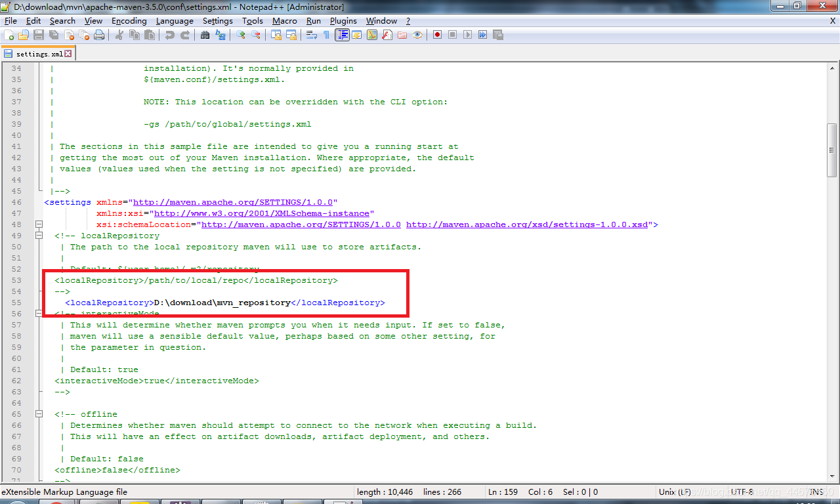Place cursor in D:\download\mvn_repository text

222,303
